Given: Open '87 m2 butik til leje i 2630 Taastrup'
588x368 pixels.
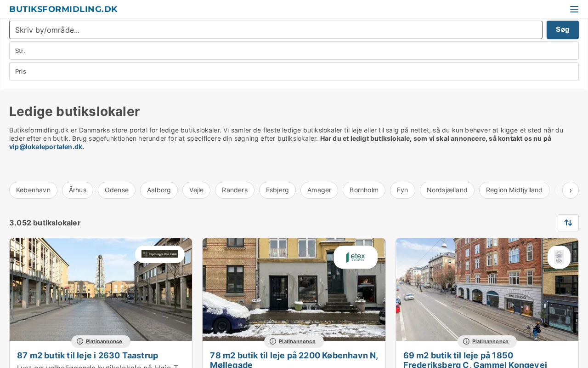Looking at the screenshot, I should (88, 355).
